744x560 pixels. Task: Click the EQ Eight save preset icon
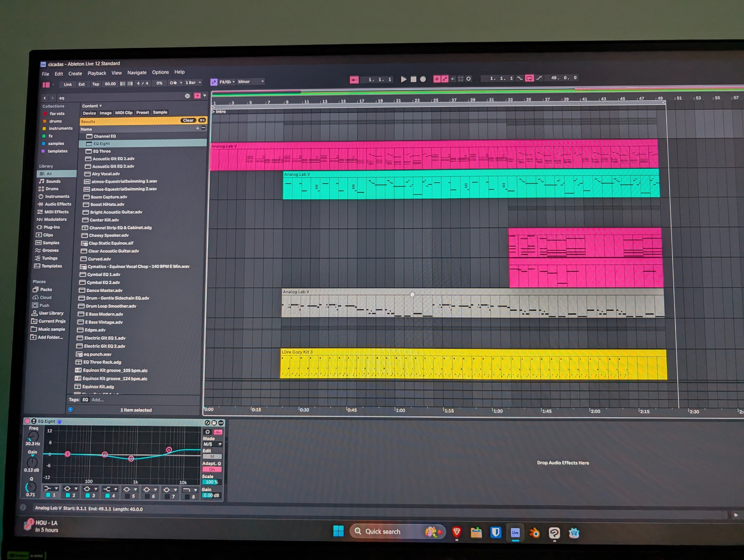[x=214, y=423]
